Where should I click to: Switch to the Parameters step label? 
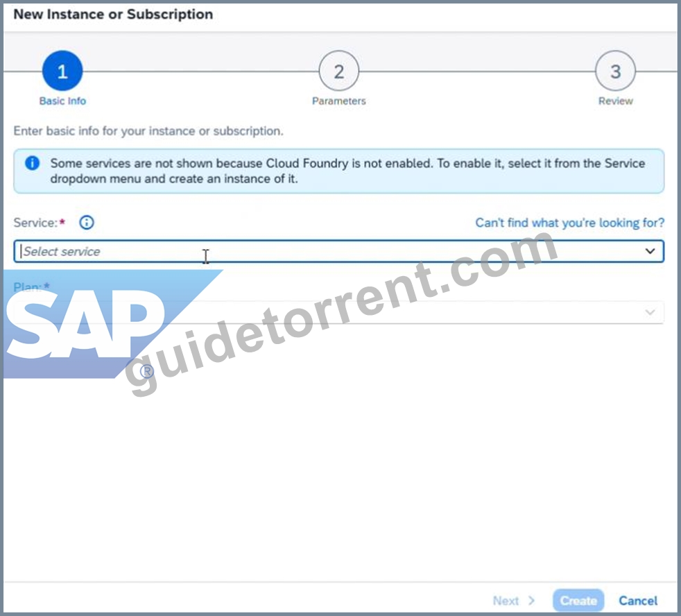tap(338, 101)
